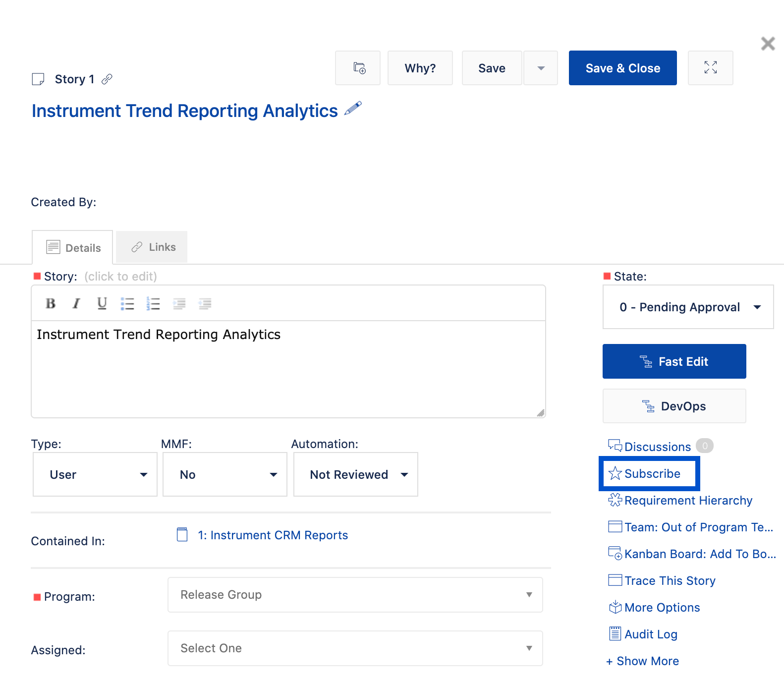Open the Audit Log link
This screenshot has width=784, height=683.
point(651,634)
